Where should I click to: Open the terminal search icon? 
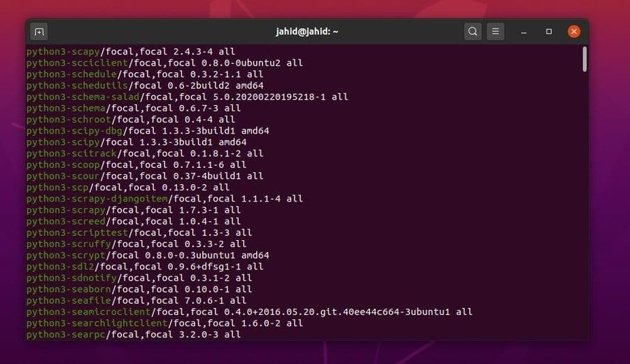(472, 31)
